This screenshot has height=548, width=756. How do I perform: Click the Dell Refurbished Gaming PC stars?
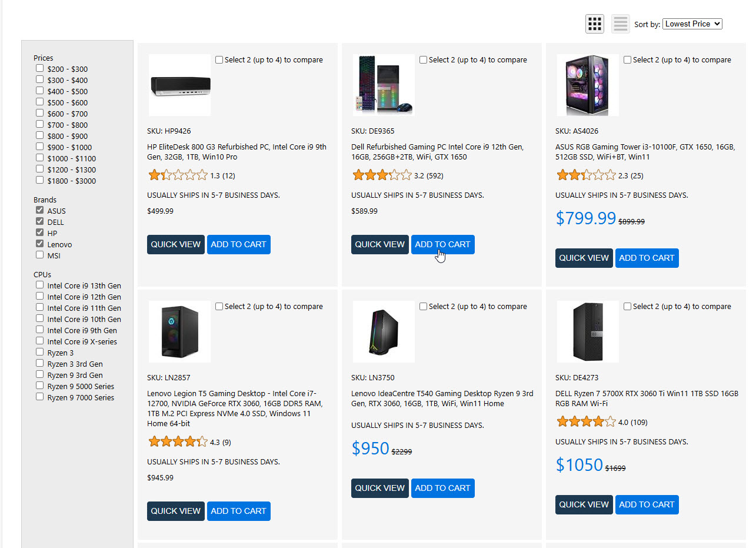[382, 175]
